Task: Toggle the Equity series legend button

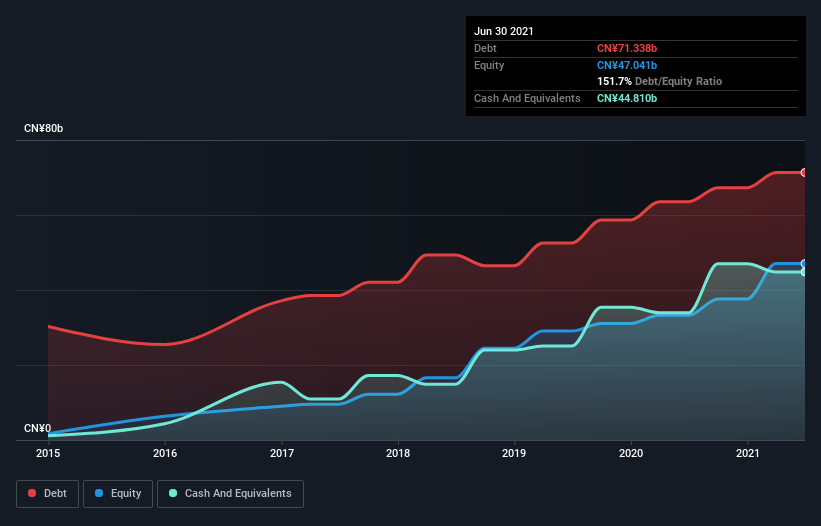Action: (118, 494)
